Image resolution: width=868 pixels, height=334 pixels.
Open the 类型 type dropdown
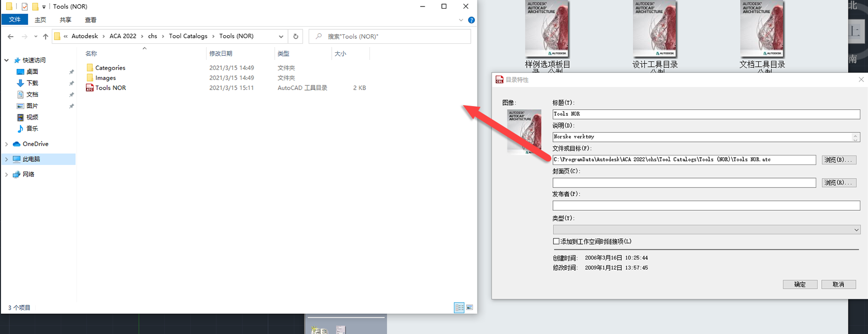[x=706, y=230]
